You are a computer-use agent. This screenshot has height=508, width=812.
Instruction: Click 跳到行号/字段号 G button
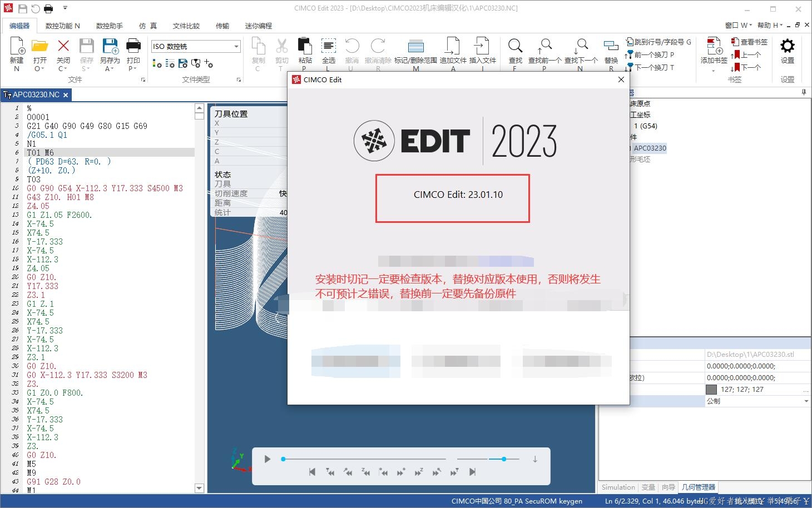click(658, 42)
